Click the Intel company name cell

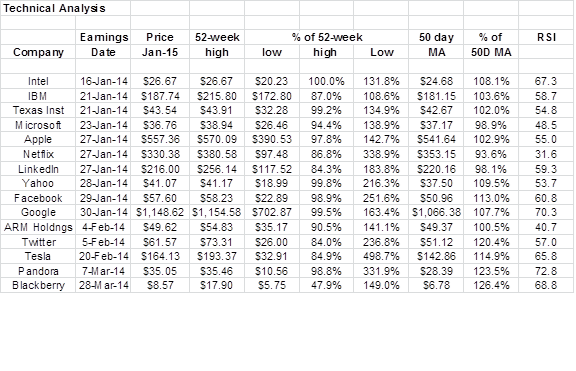coord(38,81)
